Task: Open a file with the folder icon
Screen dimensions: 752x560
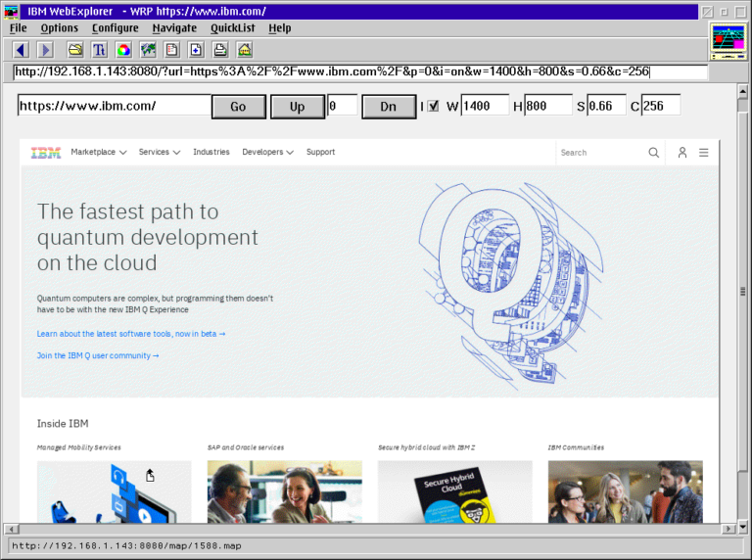Action: point(75,49)
